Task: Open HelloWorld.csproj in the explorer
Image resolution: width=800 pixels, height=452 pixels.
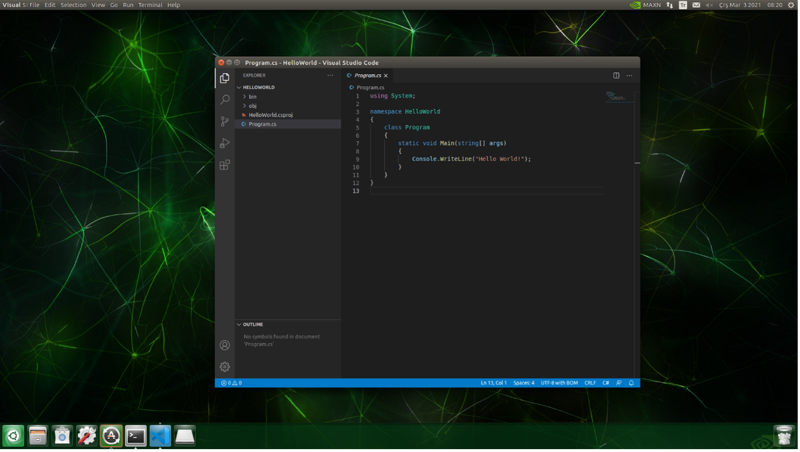Action: pos(271,115)
